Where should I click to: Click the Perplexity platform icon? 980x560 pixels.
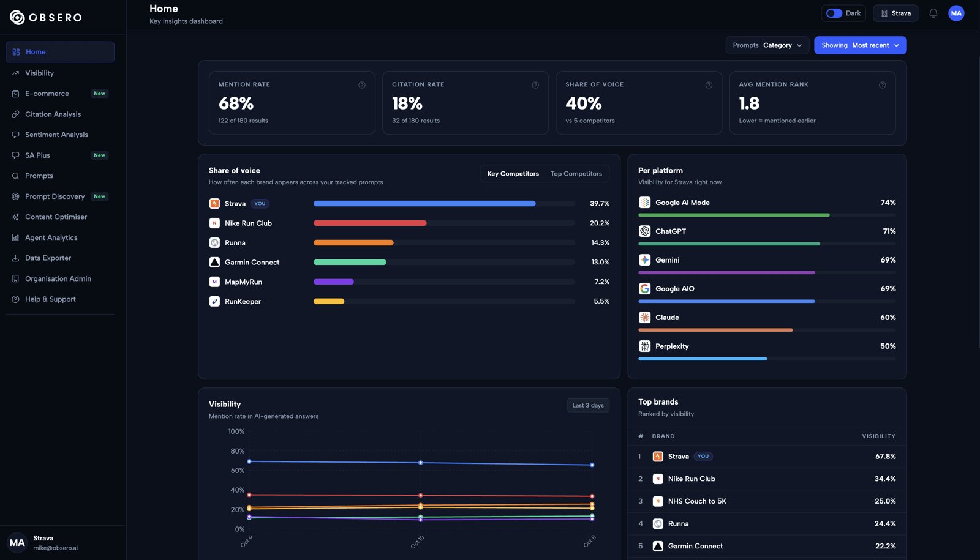[x=644, y=346]
